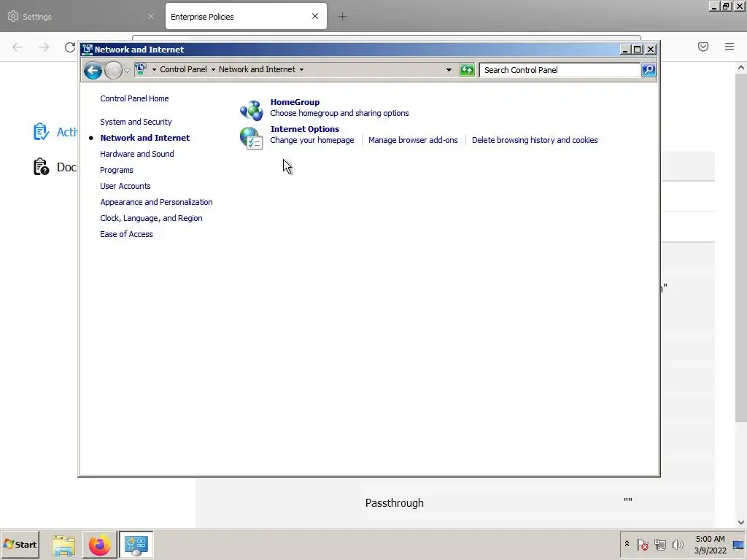
Task: Click the refresh icon beside address bar
Action: (x=467, y=70)
